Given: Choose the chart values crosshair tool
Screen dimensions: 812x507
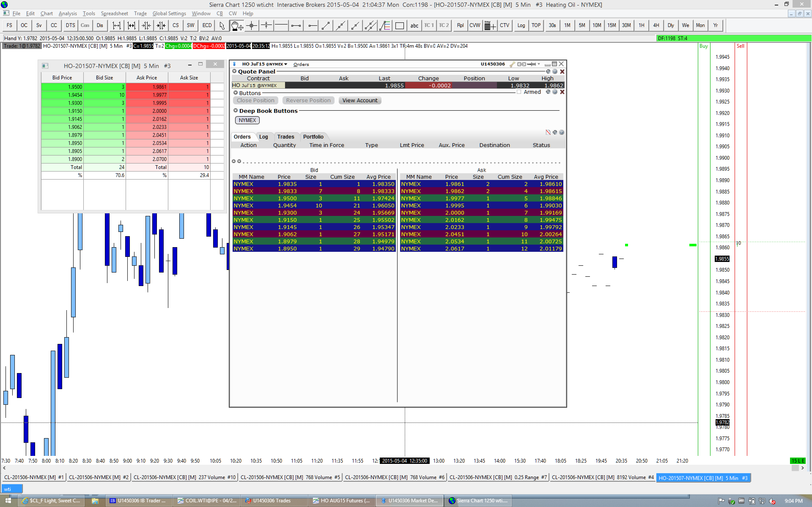Looking at the screenshot, I should pyautogui.click(x=251, y=26).
